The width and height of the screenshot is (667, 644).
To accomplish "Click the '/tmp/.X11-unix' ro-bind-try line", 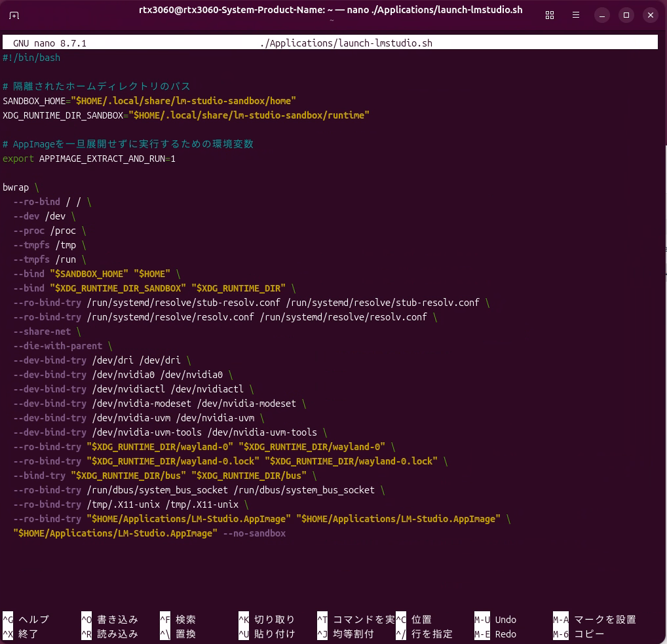I will [x=131, y=505].
